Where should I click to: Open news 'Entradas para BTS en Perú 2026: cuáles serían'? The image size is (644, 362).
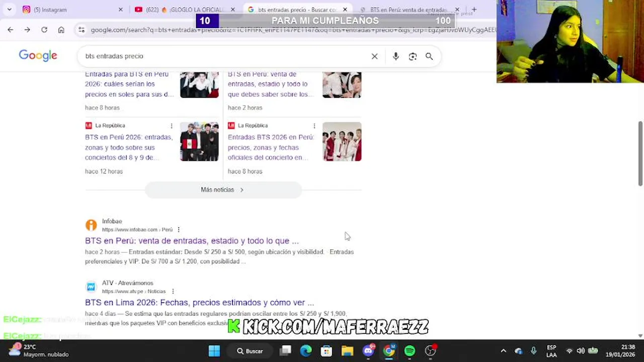tap(130, 84)
